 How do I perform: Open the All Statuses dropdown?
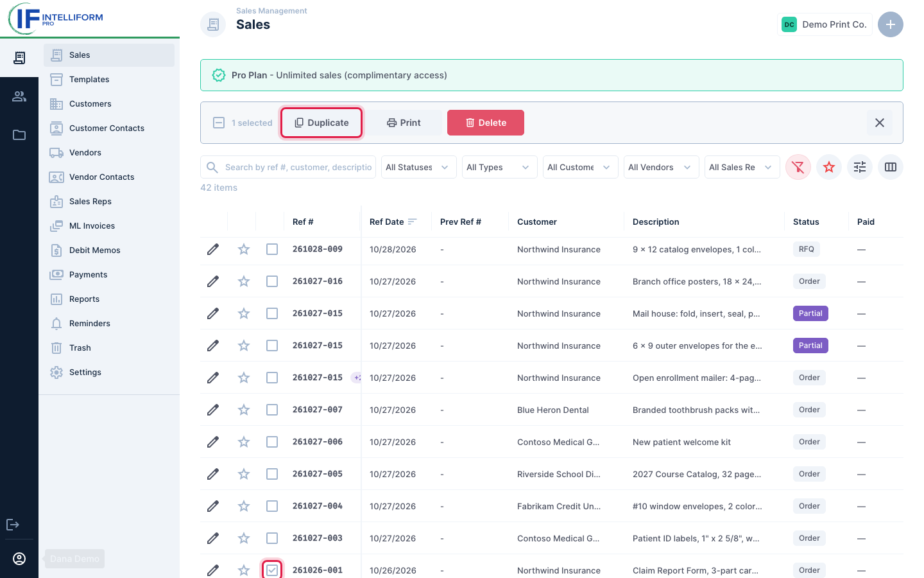pyautogui.click(x=419, y=167)
